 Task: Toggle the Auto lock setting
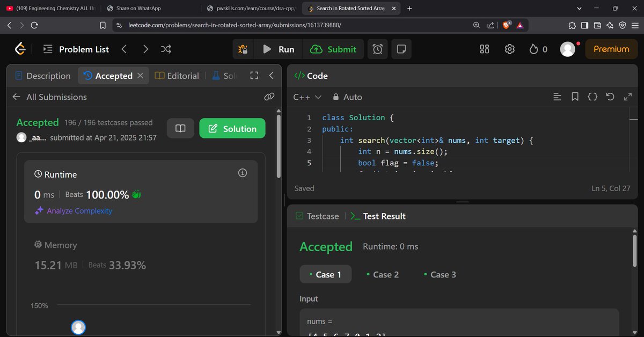pyautogui.click(x=347, y=97)
